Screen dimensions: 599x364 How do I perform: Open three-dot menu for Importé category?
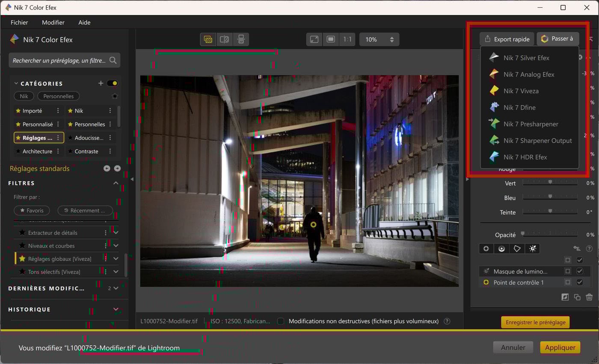click(x=58, y=111)
